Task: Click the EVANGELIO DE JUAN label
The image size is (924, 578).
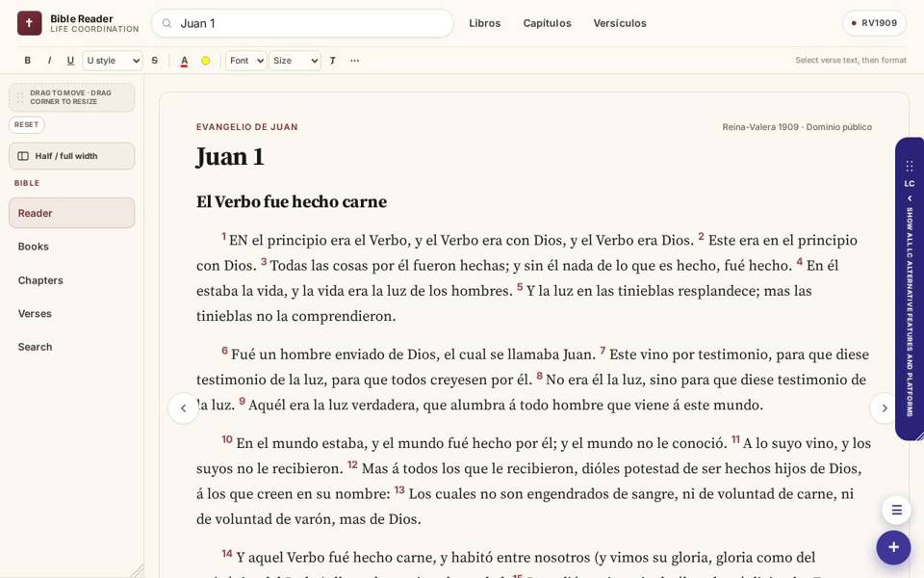Action: pos(247,127)
